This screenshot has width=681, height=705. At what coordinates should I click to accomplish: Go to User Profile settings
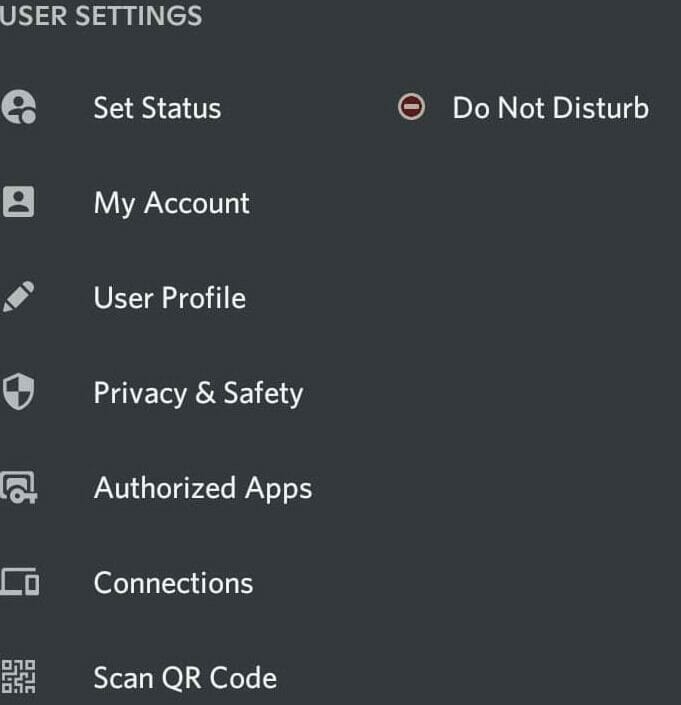pyautogui.click(x=169, y=298)
